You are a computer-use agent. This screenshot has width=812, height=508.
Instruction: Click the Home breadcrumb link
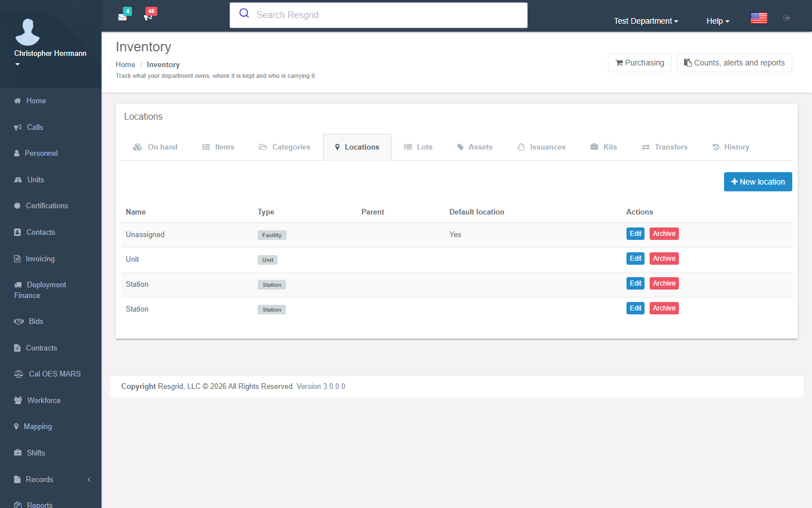(125, 65)
